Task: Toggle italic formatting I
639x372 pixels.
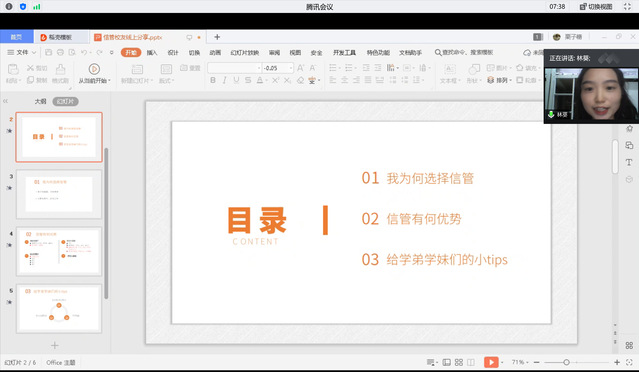Action: (224, 80)
